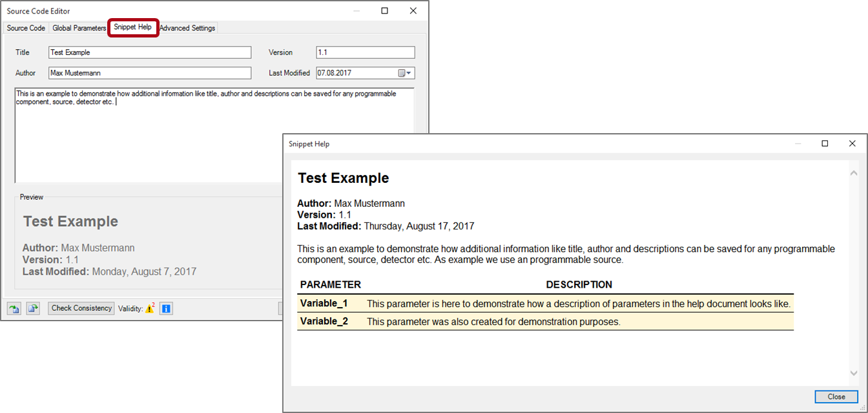Click "Thursday, August 17, 2017" date text
Screen dimensions: 868x413
(419, 226)
